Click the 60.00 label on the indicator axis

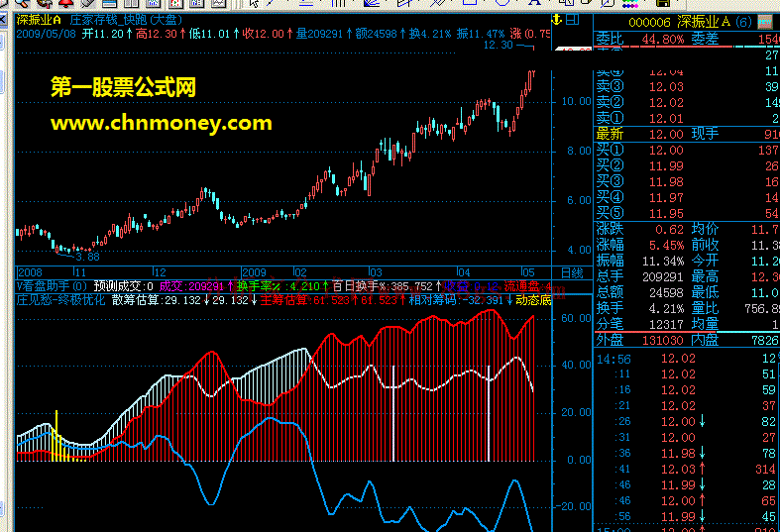pyautogui.click(x=577, y=318)
